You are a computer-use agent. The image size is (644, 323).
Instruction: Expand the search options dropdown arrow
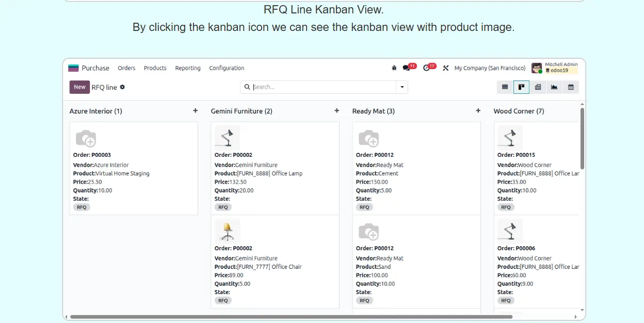[x=402, y=87]
